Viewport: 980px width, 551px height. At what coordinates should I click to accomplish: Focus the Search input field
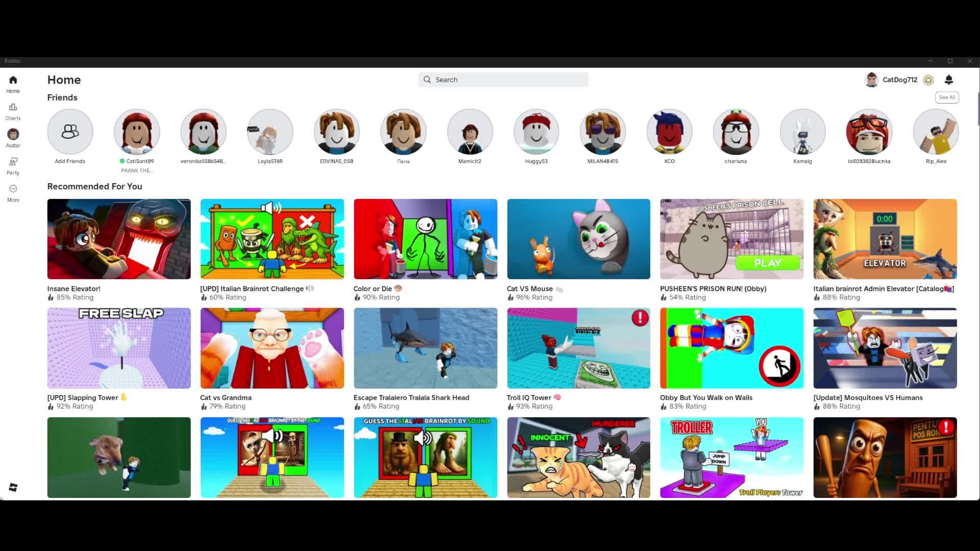[503, 80]
